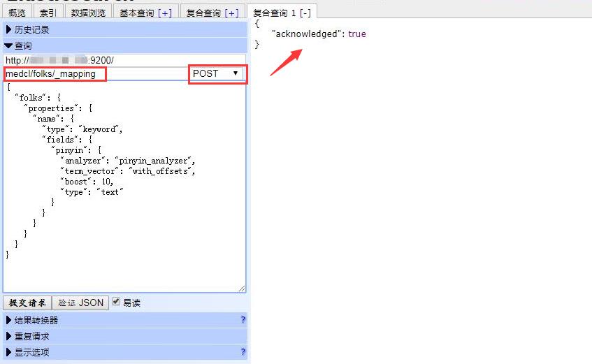Click the "folks" key in request body
Screen dimensions: 592x364
30,98
